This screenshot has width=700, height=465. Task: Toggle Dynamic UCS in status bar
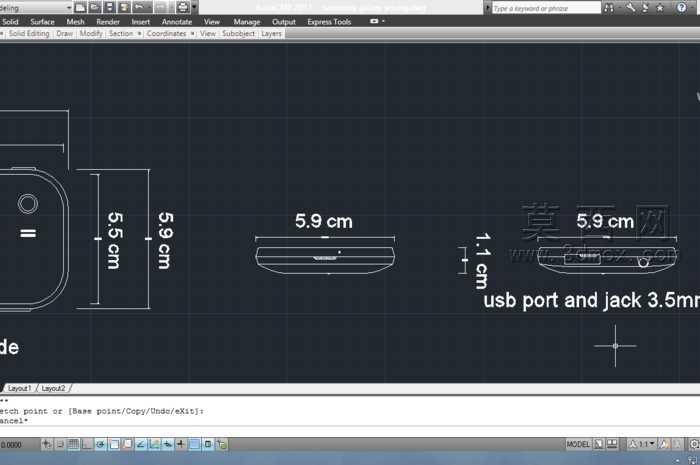click(154, 444)
